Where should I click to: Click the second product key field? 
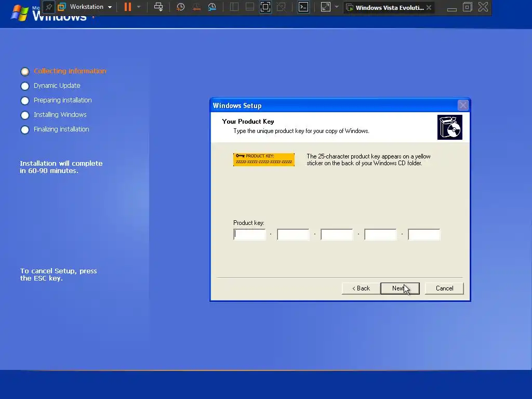point(293,234)
